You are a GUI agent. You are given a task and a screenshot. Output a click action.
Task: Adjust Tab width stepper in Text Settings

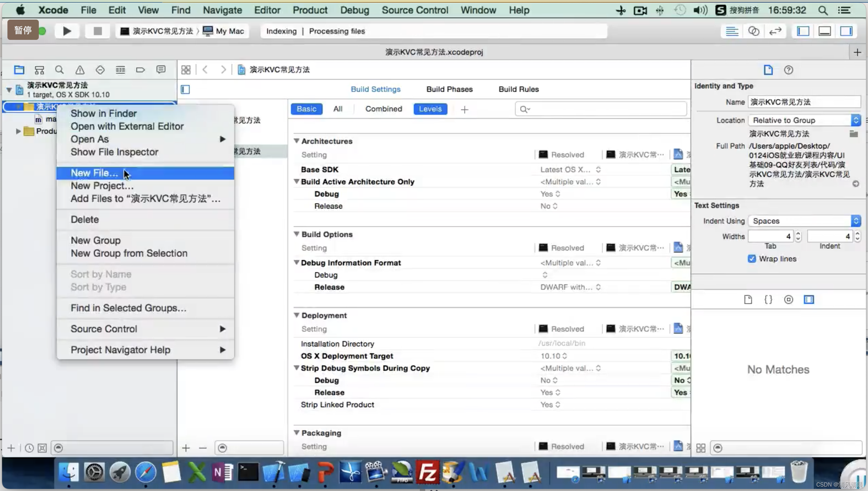coord(797,236)
